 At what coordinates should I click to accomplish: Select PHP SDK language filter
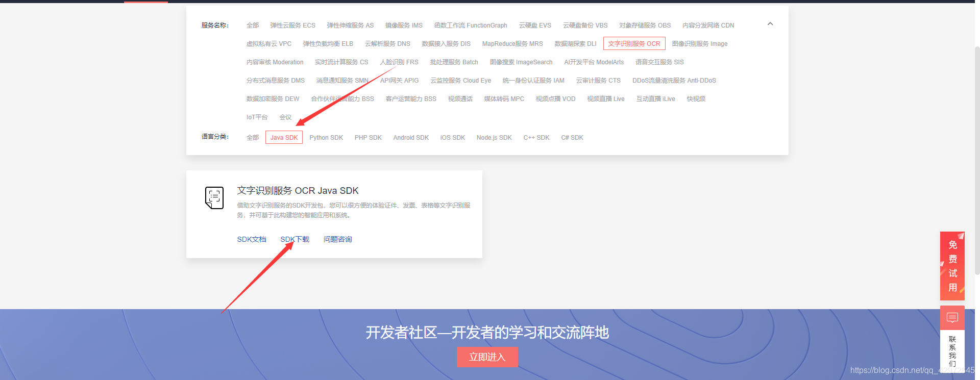click(368, 138)
